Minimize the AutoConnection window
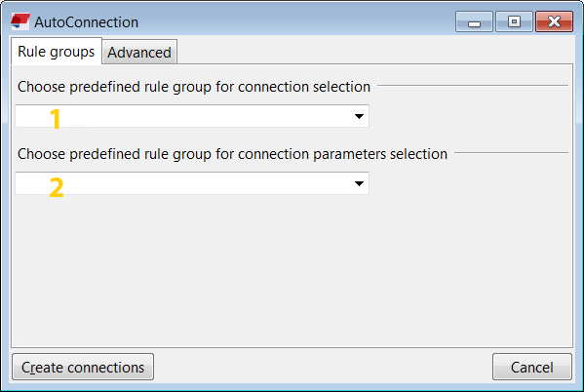The height and width of the screenshot is (392, 584). click(x=474, y=21)
